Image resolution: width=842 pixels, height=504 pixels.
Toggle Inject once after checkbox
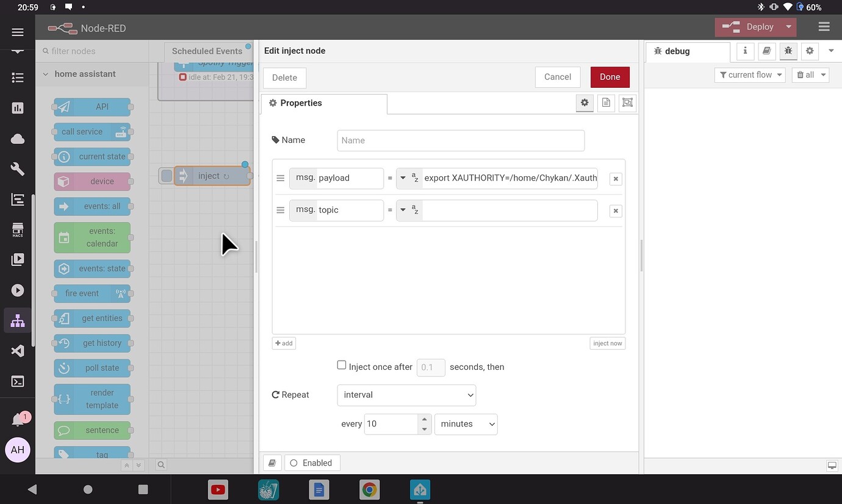click(x=342, y=365)
